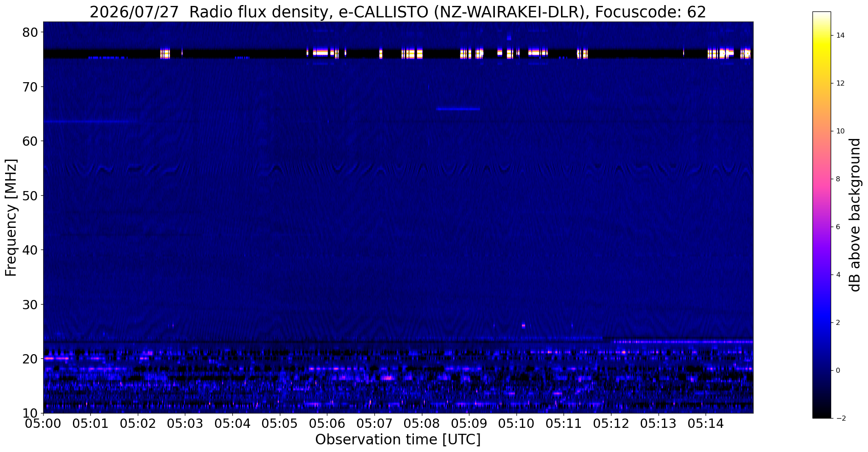The height and width of the screenshot is (452, 868).
Task: Click the faint line at 63.5 MHz
Action: pos(91,122)
